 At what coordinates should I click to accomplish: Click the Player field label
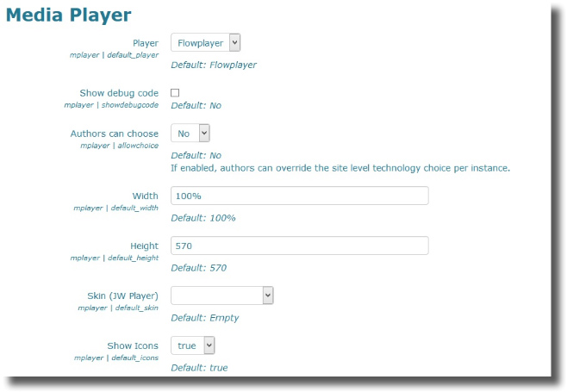click(x=145, y=42)
